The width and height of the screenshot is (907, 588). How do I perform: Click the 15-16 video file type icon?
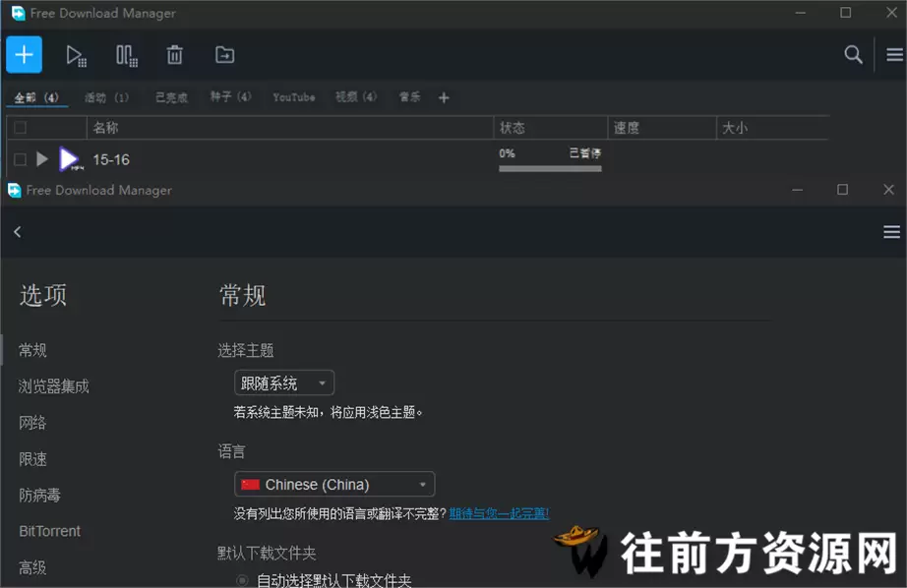pyautogui.click(x=70, y=159)
